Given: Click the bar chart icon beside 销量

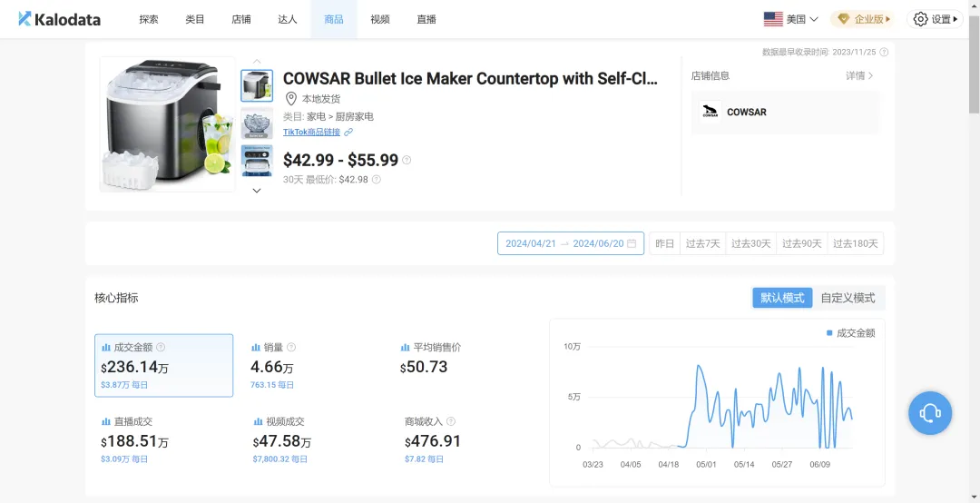Looking at the screenshot, I should click(x=256, y=347).
